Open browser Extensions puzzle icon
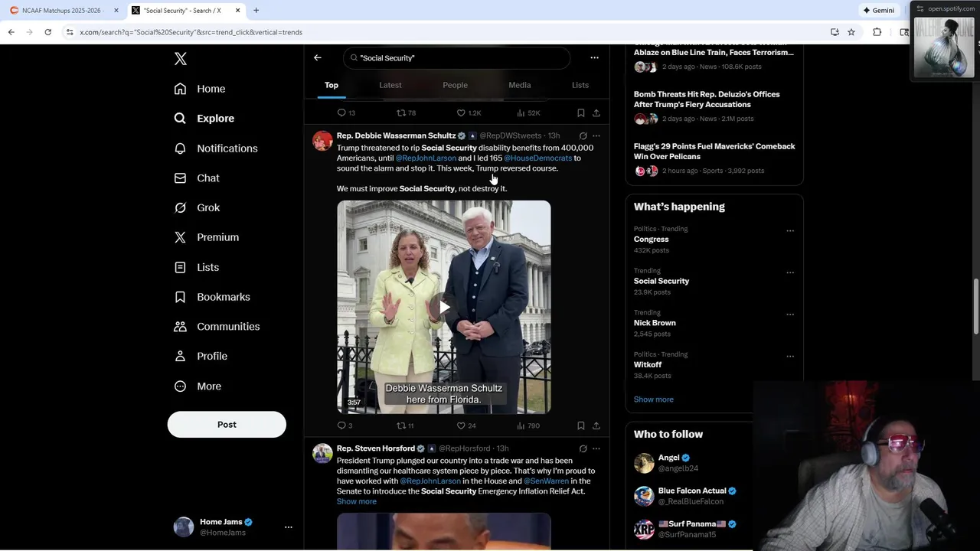 (x=877, y=32)
